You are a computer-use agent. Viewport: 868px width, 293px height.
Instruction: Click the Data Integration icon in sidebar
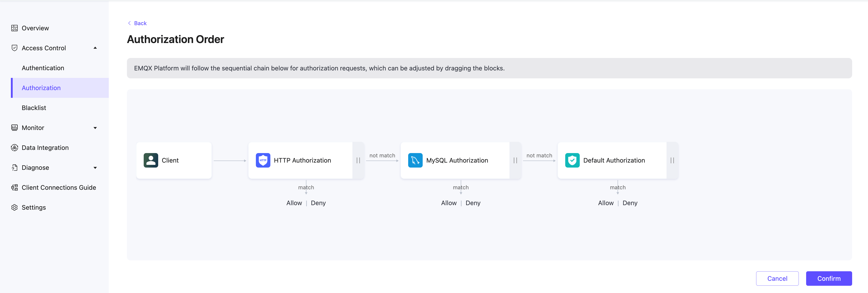(x=15, y=147)
